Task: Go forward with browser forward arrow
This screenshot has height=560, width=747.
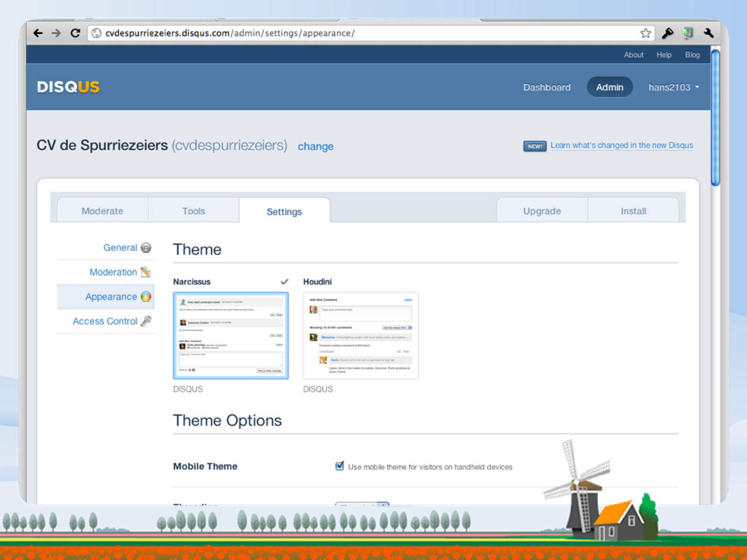Action: (56, 33)
